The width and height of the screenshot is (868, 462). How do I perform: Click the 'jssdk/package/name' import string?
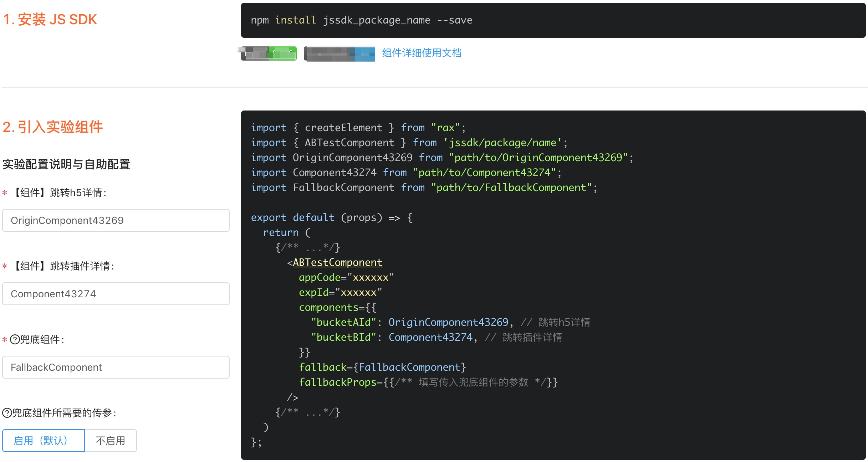[x=502, y=143]
